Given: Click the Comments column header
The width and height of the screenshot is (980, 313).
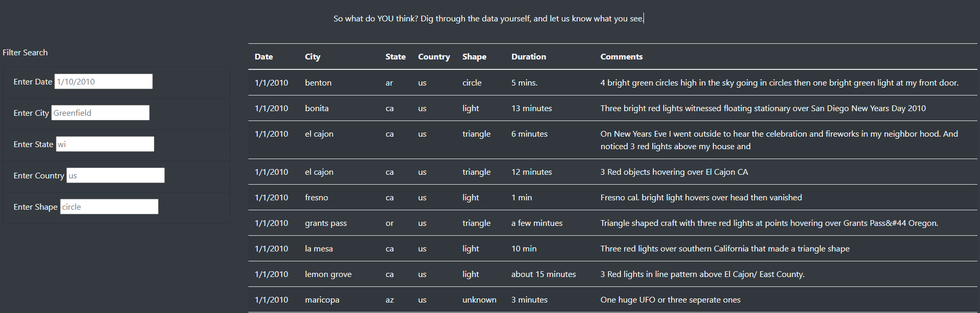Looking at the screenshot, I should [622, 56].
